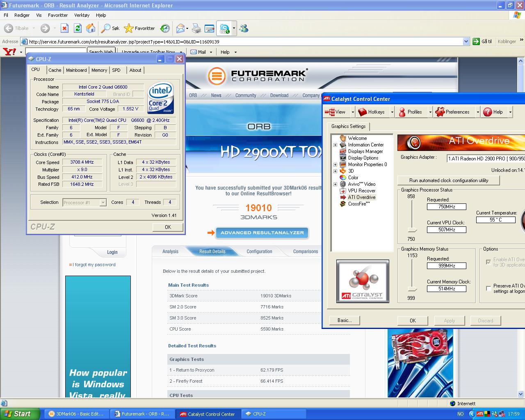Expand Information Center tree node
This screenshot has height=420, width=525.
tap(335, 145)
